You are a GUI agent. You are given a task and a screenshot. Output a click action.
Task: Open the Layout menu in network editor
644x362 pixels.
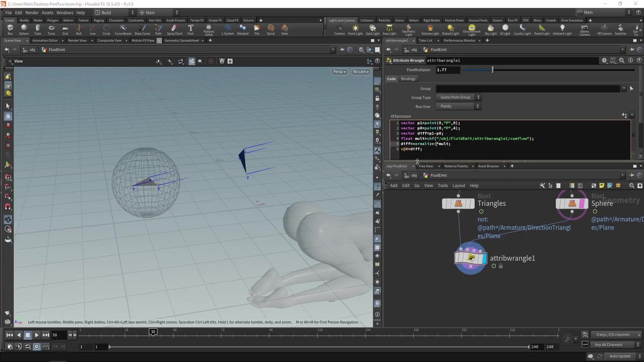pyautogui.click(x=458, y=186)
